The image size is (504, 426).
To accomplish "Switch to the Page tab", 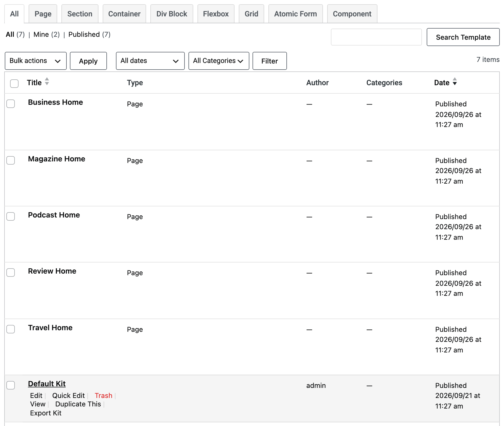I will [x=43, y=14].
